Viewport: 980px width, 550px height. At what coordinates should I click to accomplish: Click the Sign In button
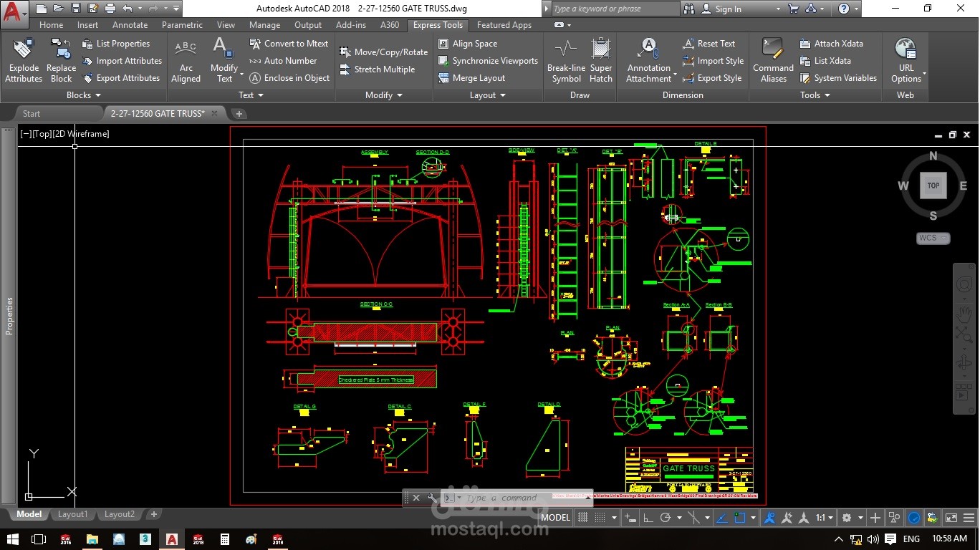point(728,9)
